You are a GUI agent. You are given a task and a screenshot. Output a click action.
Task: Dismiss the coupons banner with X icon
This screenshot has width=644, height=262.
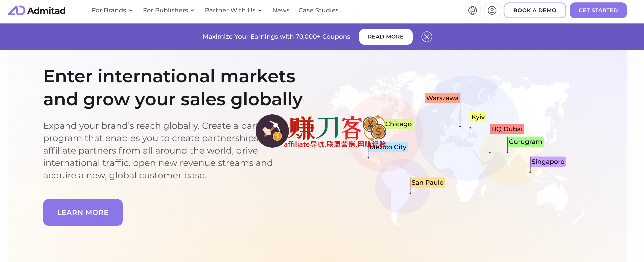(427, 37)
